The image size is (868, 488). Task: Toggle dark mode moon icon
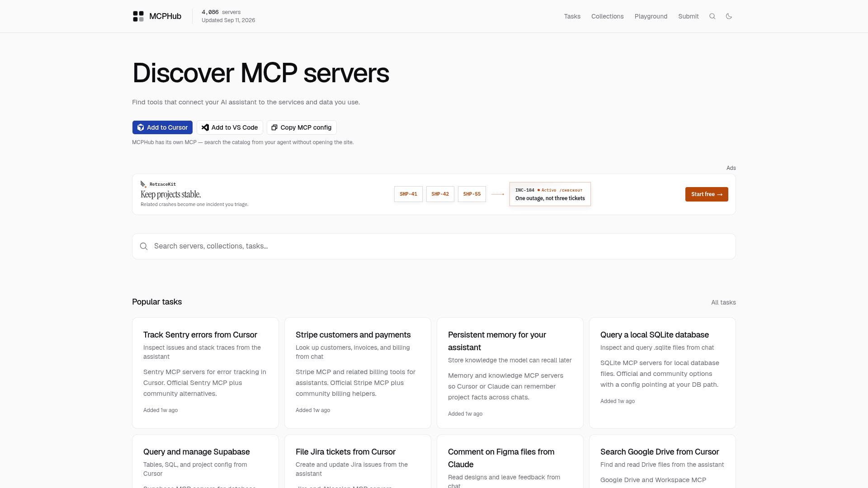729,16
